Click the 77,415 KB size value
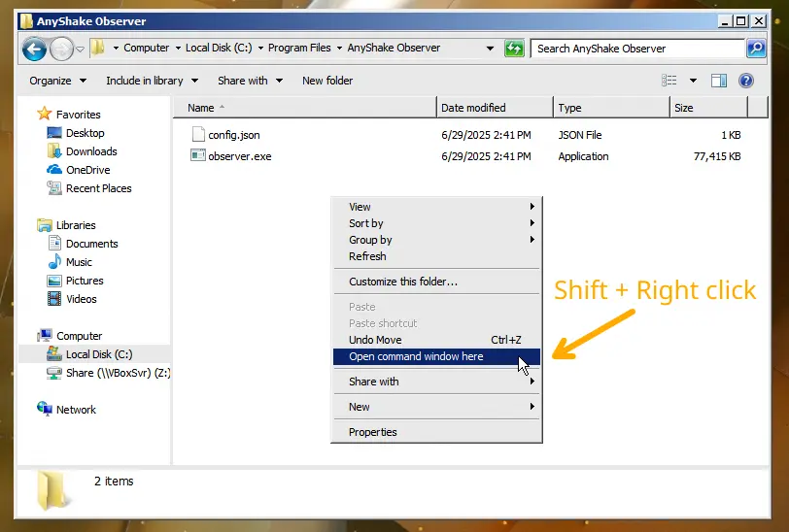This screenshot has height=532, width=789. pos(717,156)
